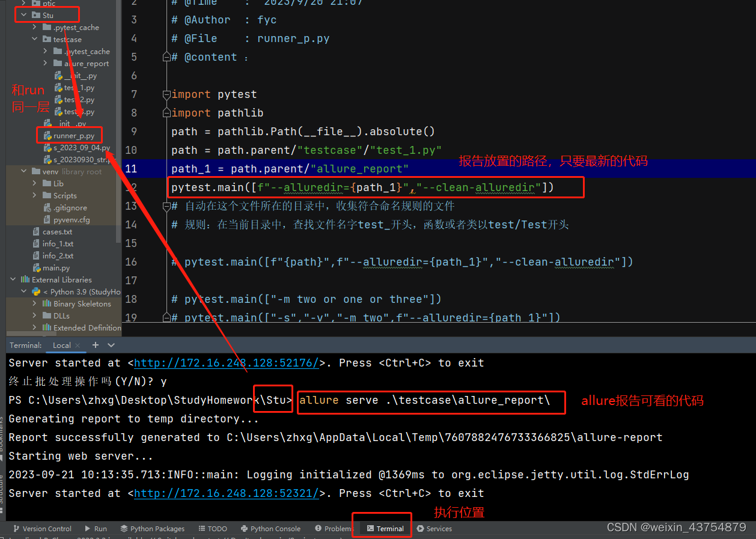Click the folder icon of testcase
The image size is (756, 539).
(47, 39)
